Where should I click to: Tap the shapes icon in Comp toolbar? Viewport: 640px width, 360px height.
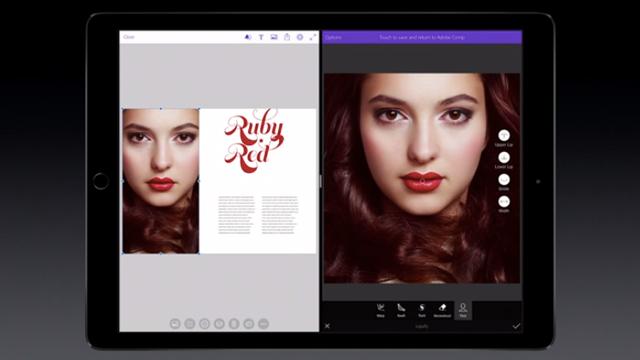coord(247,37)
